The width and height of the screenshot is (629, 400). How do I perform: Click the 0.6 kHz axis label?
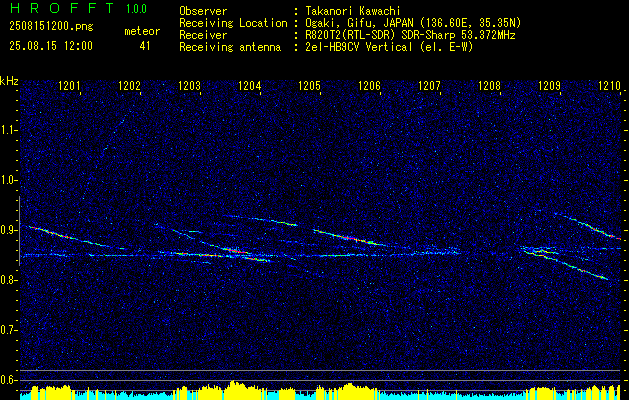point(8,380)
